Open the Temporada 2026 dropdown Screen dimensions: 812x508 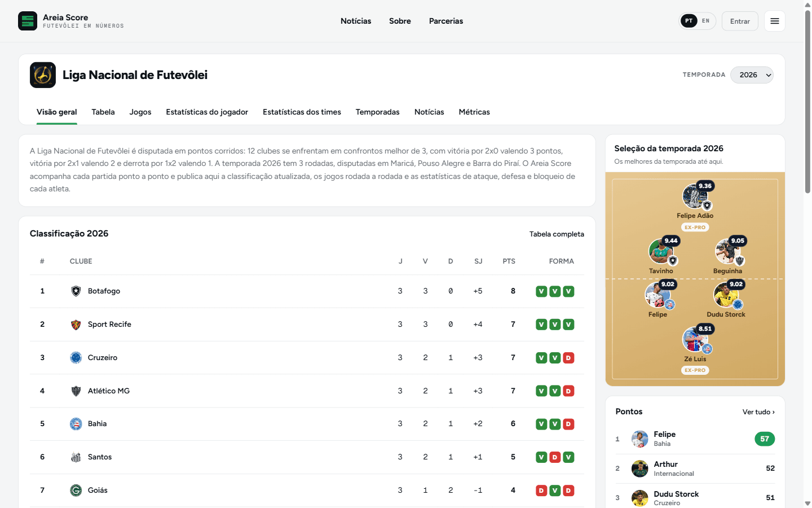click(752, 75)
